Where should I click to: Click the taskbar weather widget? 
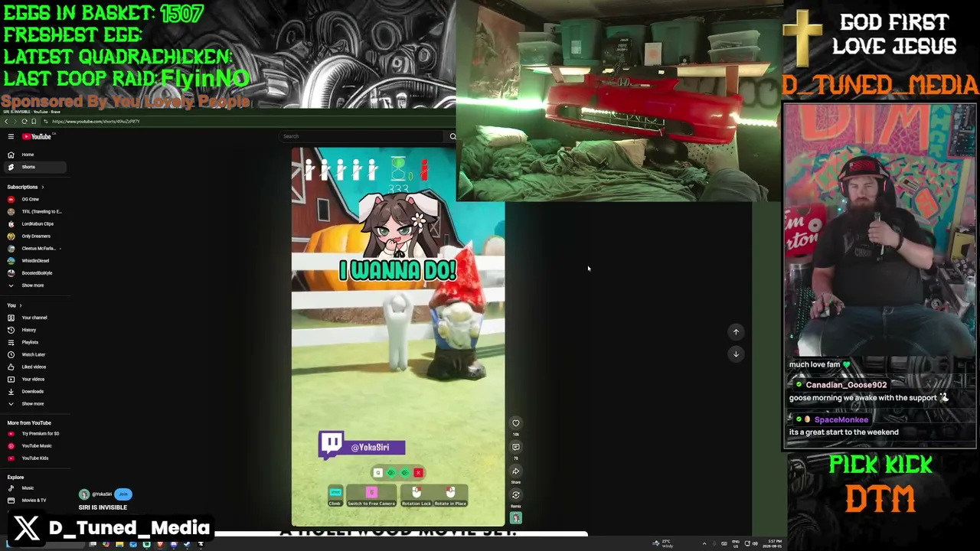pyautogui.click(x=663, y=544)
